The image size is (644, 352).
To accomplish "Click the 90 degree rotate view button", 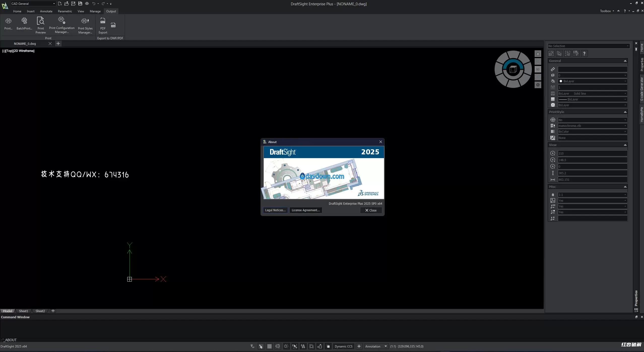I will pos(538,69).
